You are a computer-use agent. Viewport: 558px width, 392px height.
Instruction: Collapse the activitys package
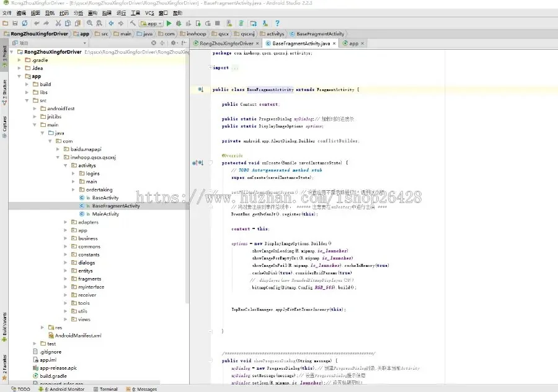coord(66,166)
